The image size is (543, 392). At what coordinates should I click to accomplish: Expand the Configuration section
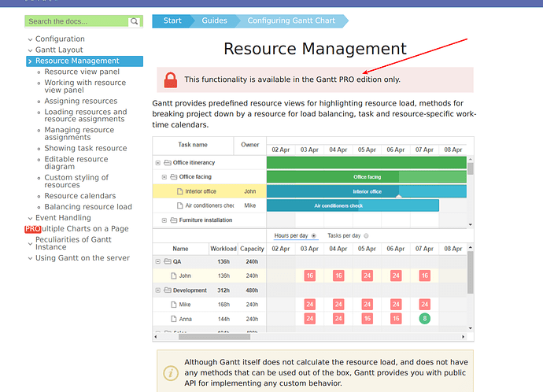click(30, 39)
